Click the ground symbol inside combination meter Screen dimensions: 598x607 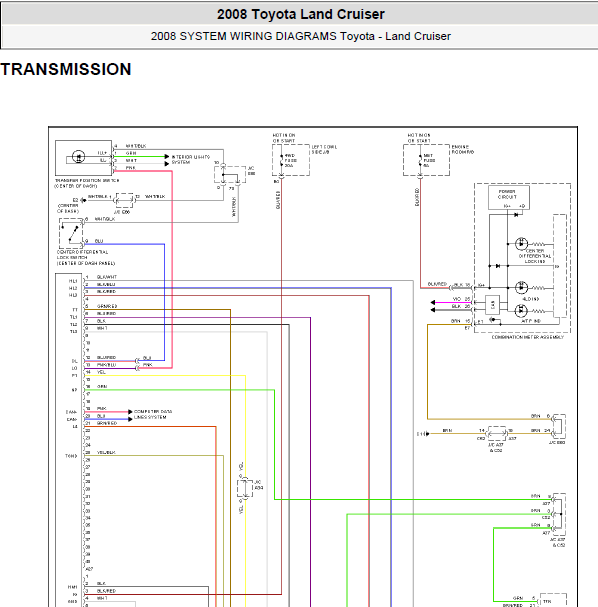pos(492,320)
